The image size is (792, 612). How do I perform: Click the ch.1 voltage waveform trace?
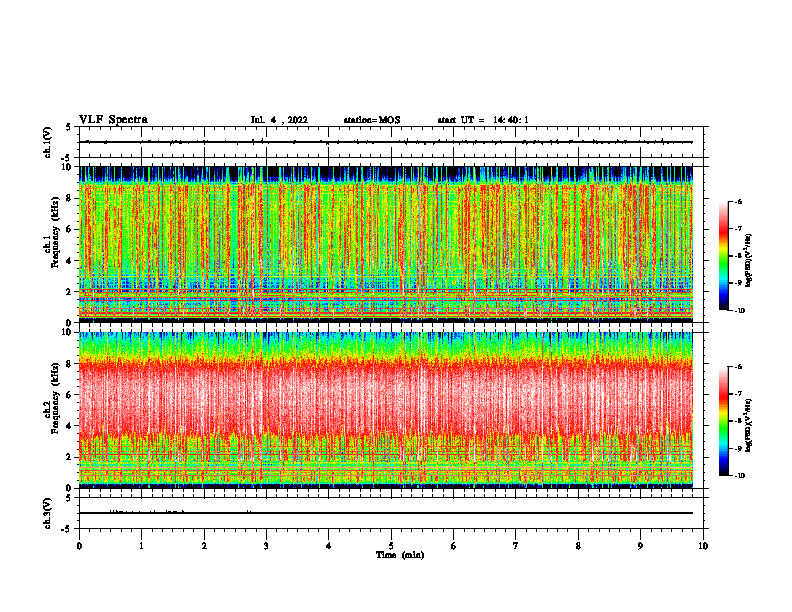pyautogui.click(x=386, y=142)
